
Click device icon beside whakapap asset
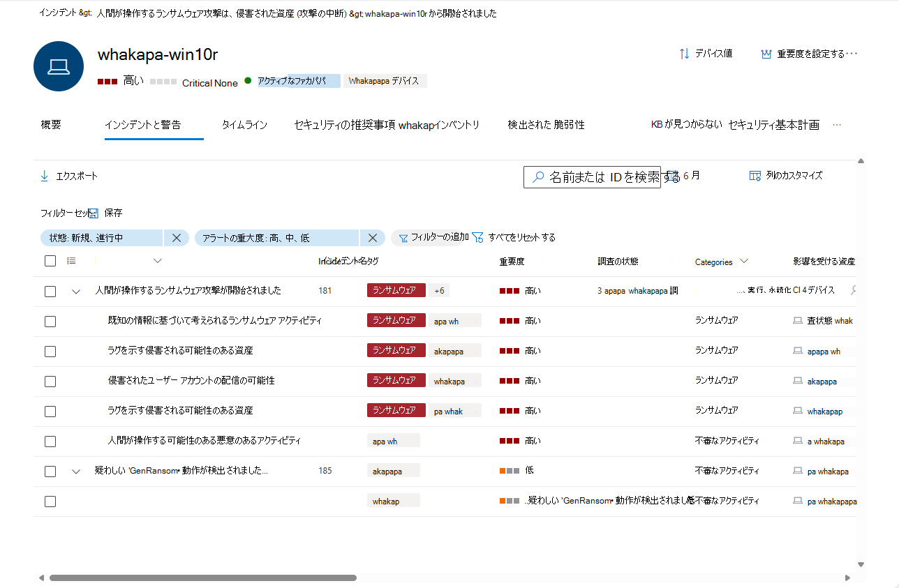click(798, 411)
